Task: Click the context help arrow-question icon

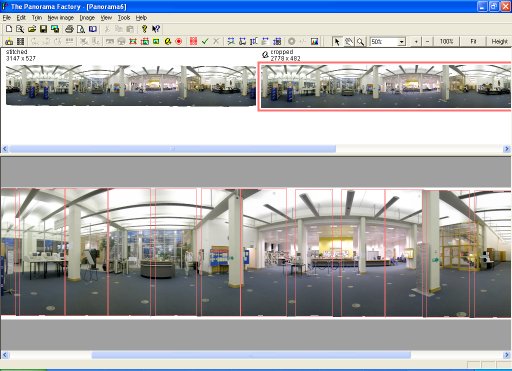Action: point(156,29)
